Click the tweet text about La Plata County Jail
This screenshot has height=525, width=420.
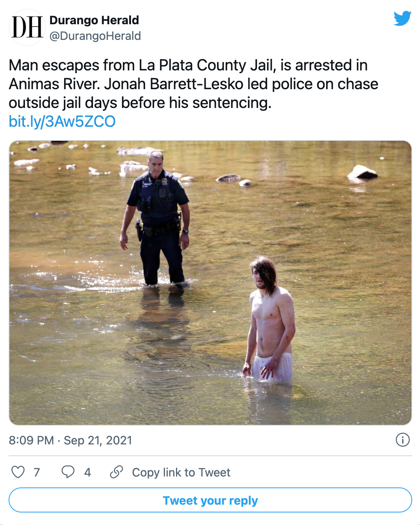coord(194,84)
